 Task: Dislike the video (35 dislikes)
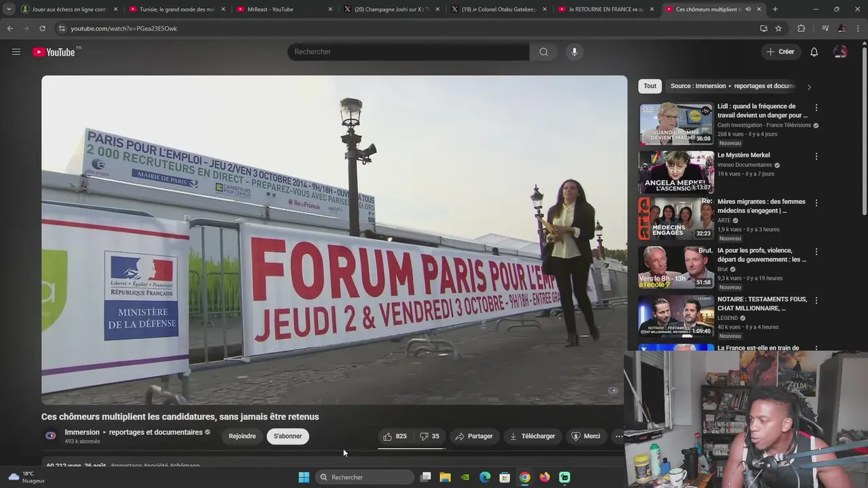click(x=429, y=436)
